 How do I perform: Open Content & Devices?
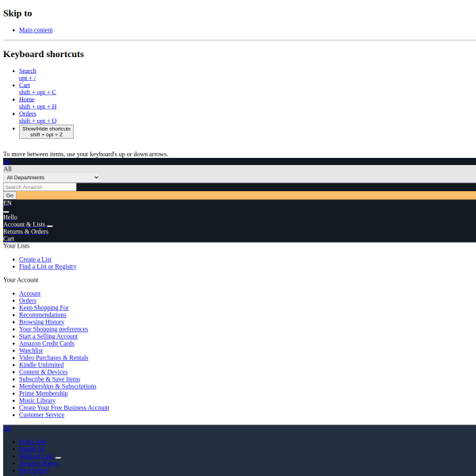[x=44, y=372]
